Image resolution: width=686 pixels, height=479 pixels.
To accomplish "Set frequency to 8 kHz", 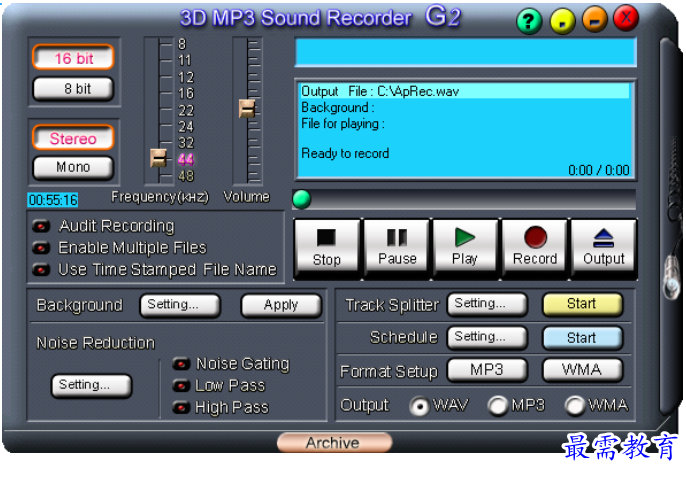I will coord(182,44).
